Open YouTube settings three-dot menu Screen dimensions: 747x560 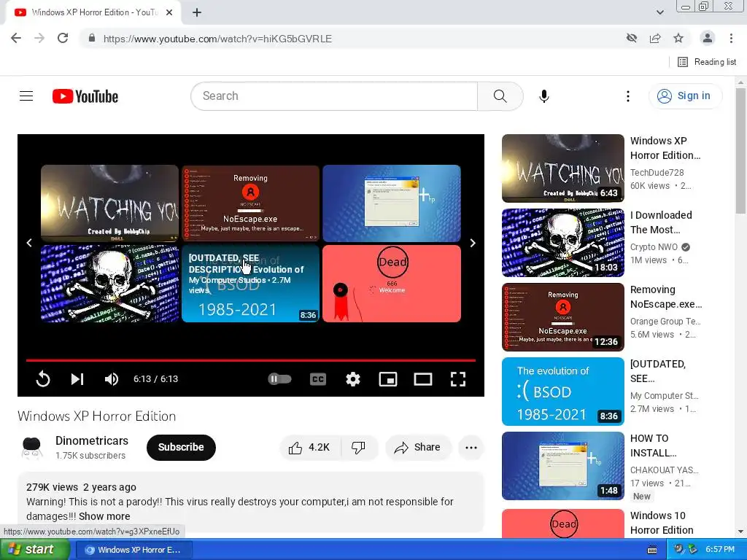click(x=628, y=96)
